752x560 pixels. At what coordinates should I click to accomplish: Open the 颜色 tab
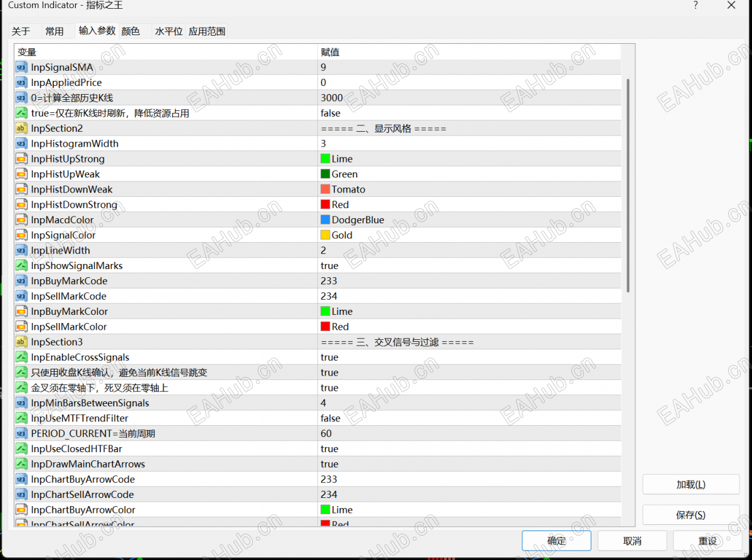130,31
